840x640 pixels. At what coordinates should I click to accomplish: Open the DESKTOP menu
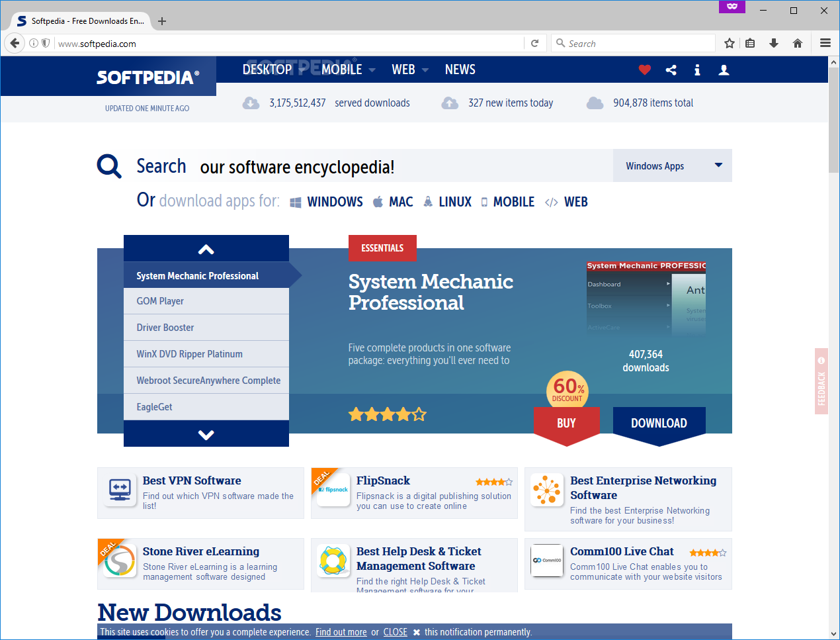(267, 69)
